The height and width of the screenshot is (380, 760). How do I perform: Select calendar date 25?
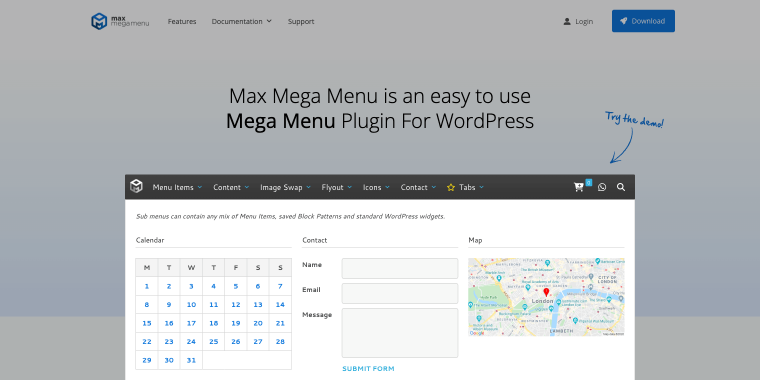coord(214,342)
